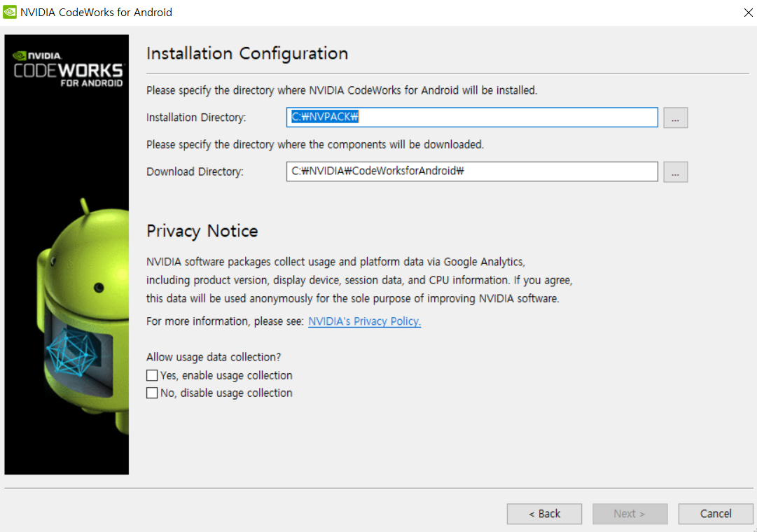Click the 'Privacy Notice' heading
Viewport: 757px width, 532px height.
pos(202,231)
